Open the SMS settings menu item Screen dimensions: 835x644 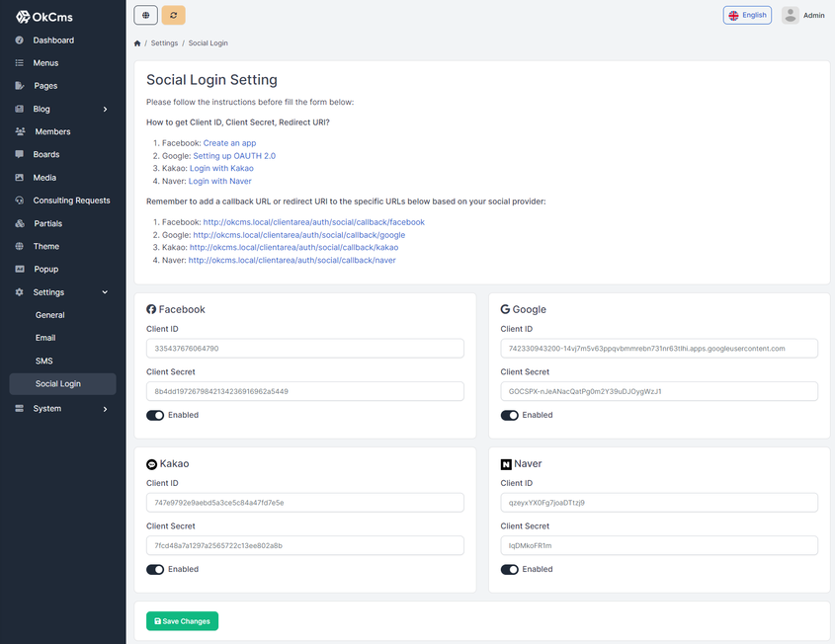[x=44, y=361]
